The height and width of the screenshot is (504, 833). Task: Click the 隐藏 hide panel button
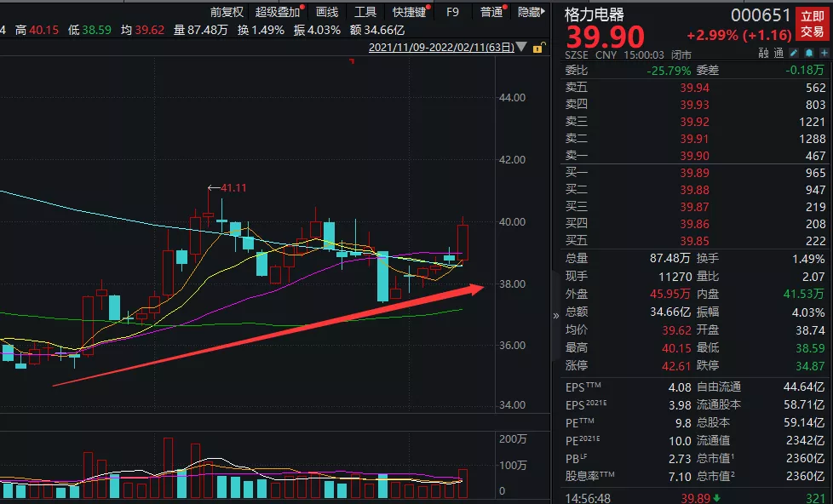pyautogui.click(x=531, y=12)
